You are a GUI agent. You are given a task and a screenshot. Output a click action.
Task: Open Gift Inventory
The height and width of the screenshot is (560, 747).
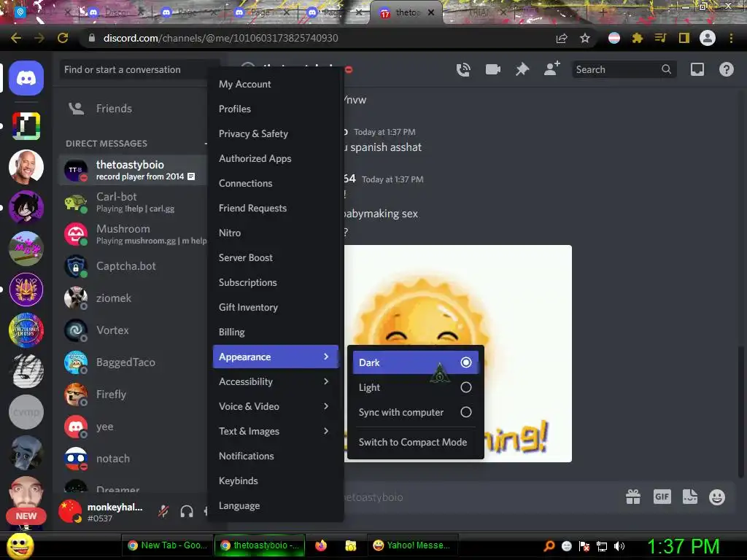(x=275, y=307)
